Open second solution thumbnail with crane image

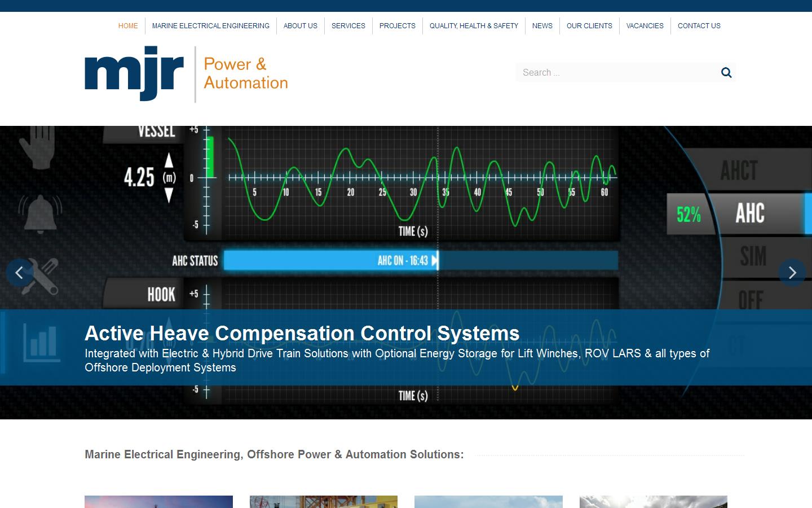coord(323,502)
